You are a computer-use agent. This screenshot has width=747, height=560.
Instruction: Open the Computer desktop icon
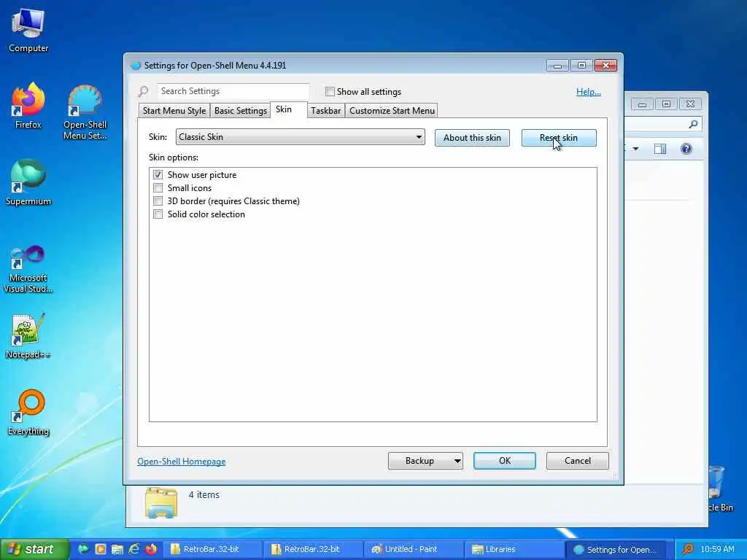tap(28, 31)
